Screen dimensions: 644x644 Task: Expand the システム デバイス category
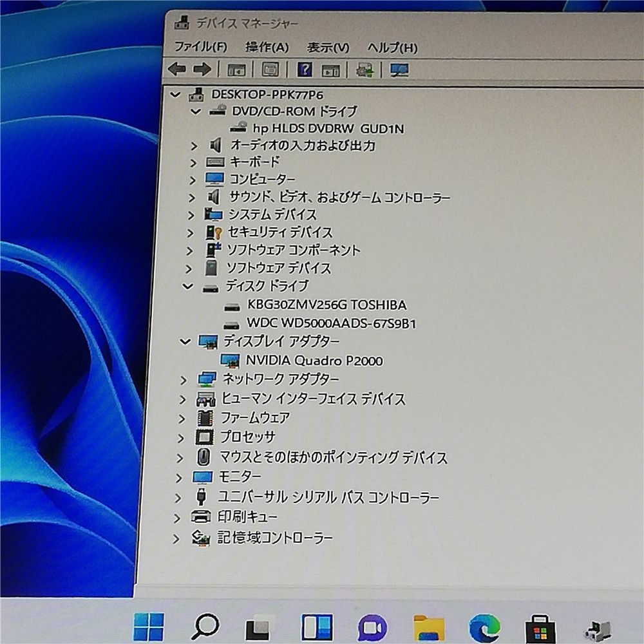[191, 215]
